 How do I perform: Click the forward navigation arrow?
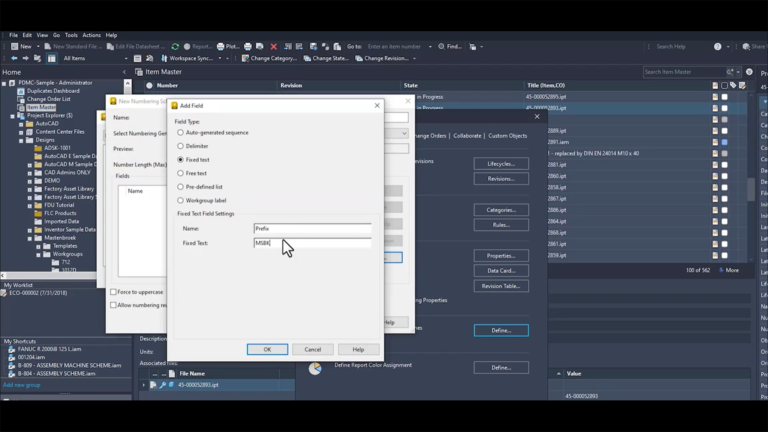coord(25,58)
